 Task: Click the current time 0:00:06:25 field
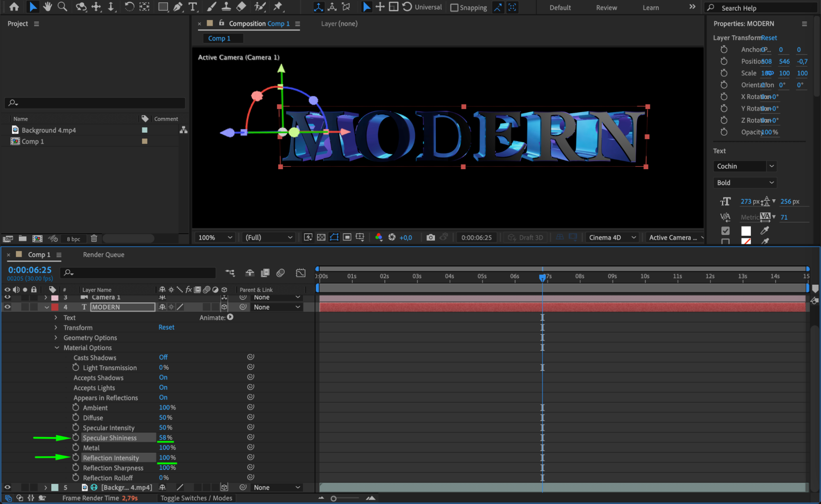[x=30, y=270]
